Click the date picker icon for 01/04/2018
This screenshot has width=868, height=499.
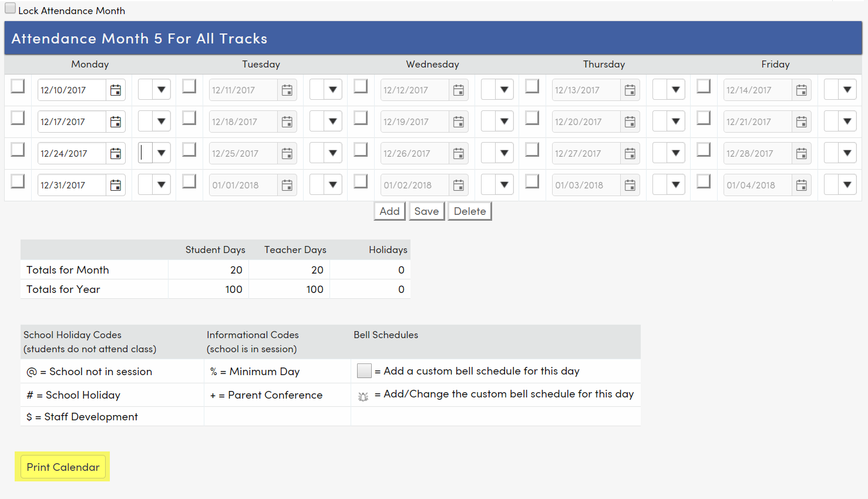pos(802,184)
